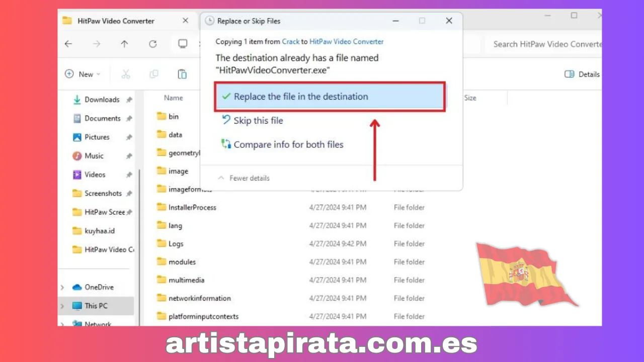Toggle the Details pane button
The image size is (644, 362).
pyautogui.click(x=582, y=74)
